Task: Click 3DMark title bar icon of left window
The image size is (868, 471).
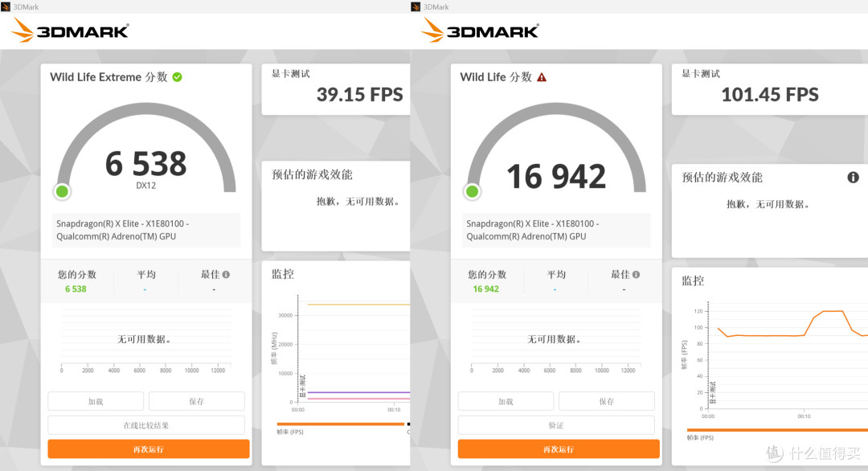Action: [x=6, y=6]
